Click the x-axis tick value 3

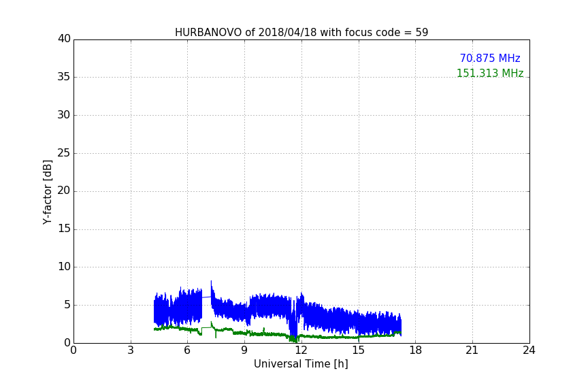[x=131, y=350]
